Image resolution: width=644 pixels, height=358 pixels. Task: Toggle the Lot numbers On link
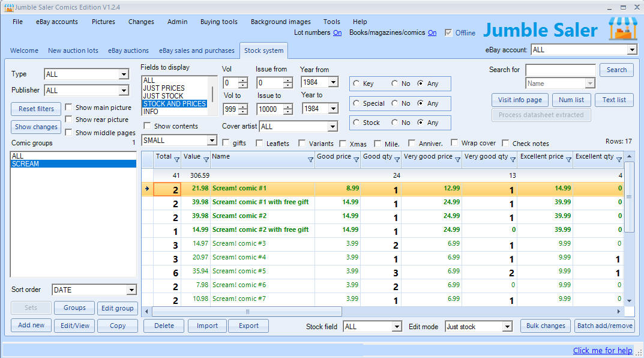tap(337, 32)
